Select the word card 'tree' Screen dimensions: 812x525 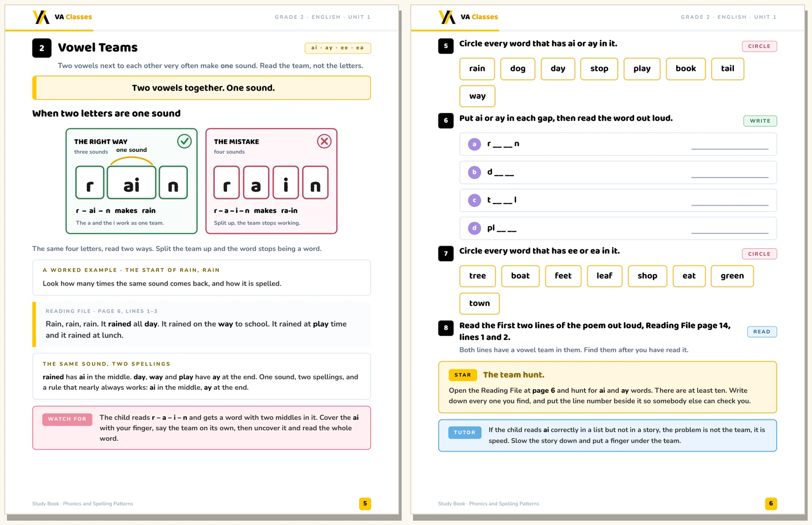click(x=478, y=276)
